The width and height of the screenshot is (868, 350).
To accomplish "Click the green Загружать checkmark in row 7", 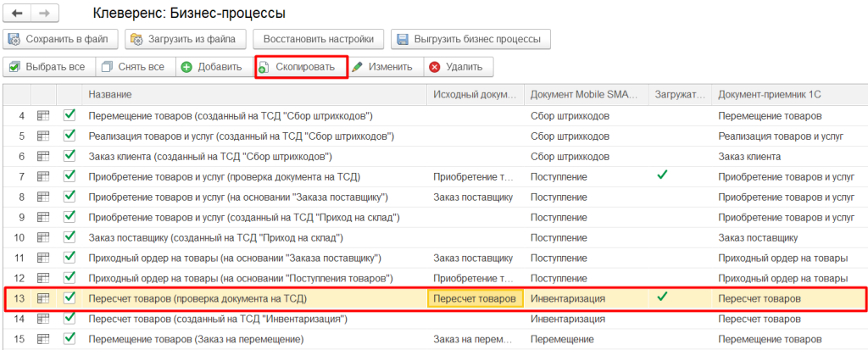I will [x=661, y=175].
